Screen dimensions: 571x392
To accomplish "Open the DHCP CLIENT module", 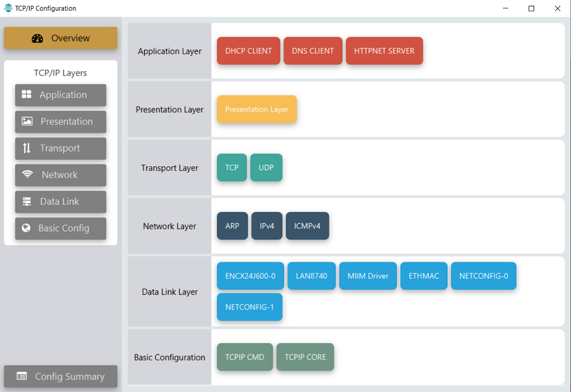I will point(248,51).
